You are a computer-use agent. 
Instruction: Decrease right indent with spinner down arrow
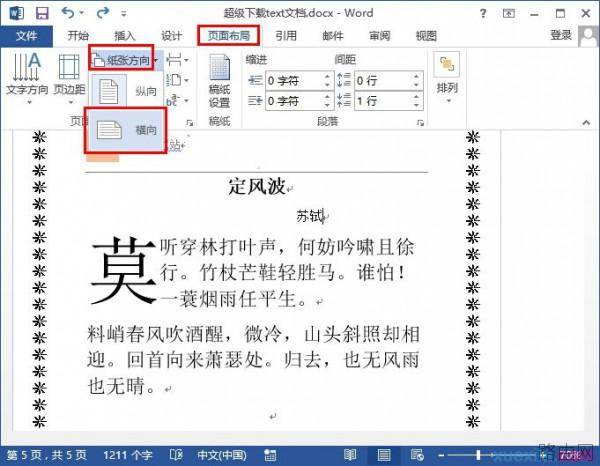(x=327, y=106)
